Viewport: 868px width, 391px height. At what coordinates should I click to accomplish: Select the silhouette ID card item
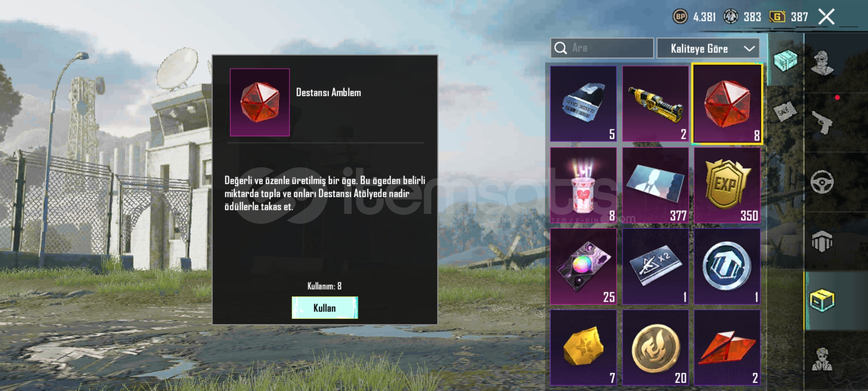[x=655, y=185]
